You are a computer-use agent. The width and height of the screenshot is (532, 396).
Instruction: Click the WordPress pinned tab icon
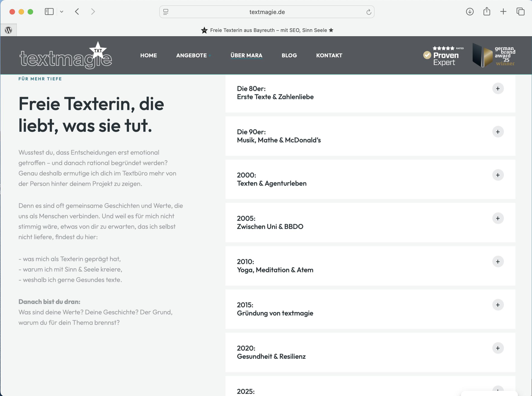coord(8,30)
